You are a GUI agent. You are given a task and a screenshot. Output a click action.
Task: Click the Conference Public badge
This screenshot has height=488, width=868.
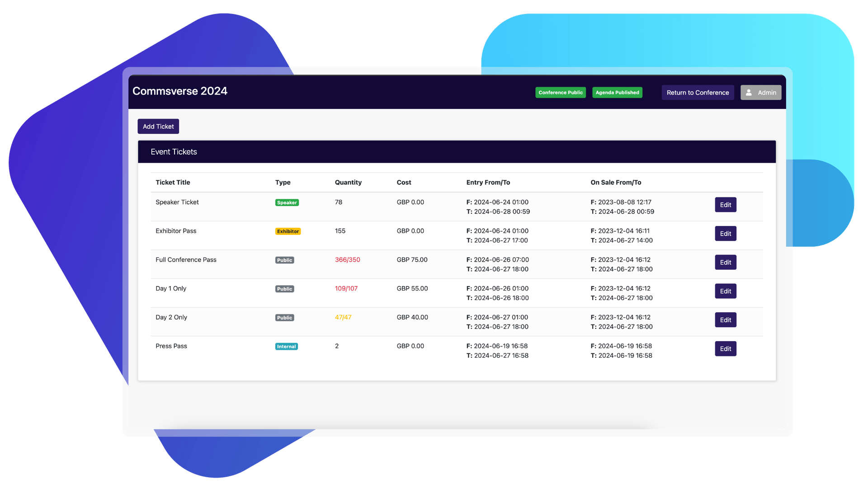(561, 93)
